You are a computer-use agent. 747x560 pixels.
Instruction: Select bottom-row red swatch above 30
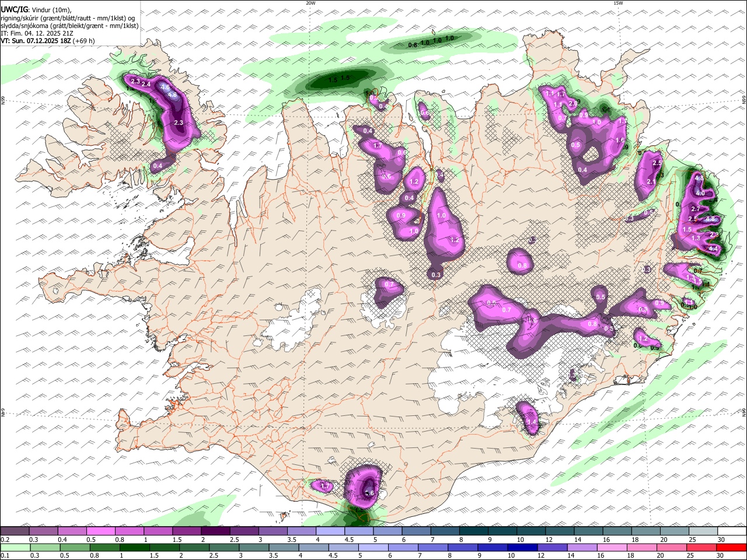click(732, 548)
